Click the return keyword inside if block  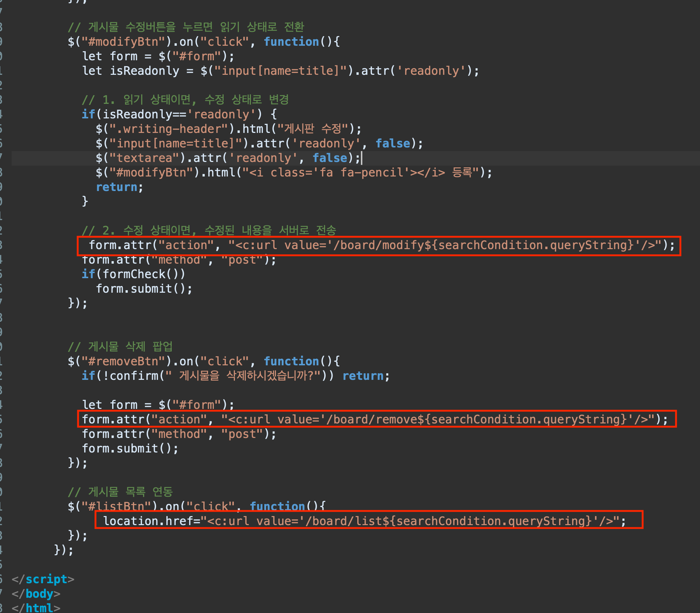coord(117,187)
